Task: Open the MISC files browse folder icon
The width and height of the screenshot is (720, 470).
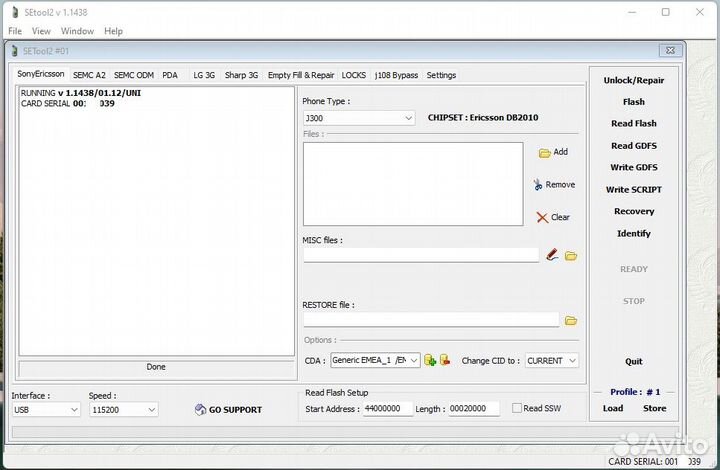Action: pyautogui.click(x=571, y=256)
